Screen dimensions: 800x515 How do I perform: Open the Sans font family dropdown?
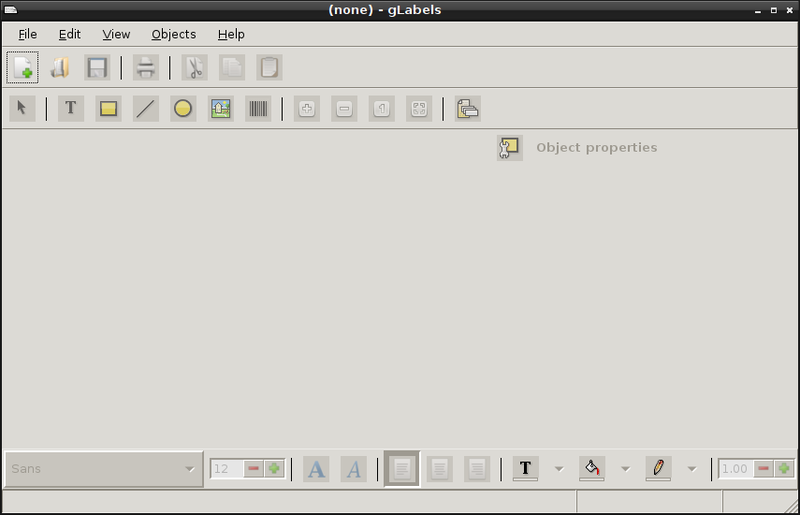click(x=104, y=469)
